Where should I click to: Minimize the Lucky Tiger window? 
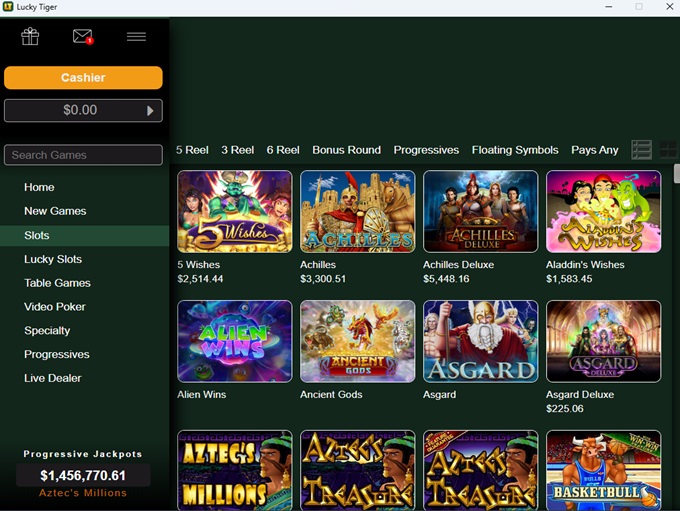pos(609,7)
